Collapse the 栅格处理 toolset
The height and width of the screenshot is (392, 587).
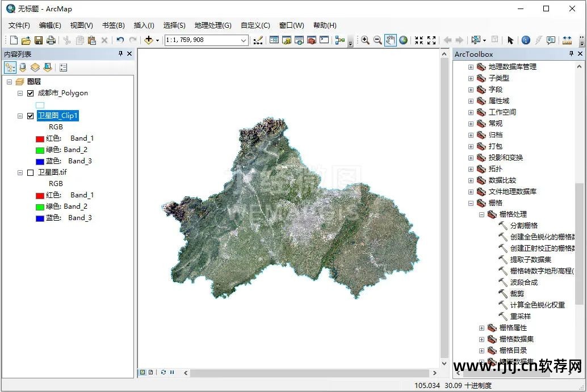(481, 214)
